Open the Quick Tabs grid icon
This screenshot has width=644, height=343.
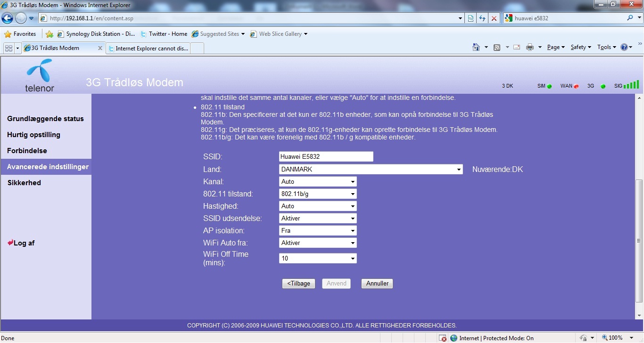tap(8, 48)
